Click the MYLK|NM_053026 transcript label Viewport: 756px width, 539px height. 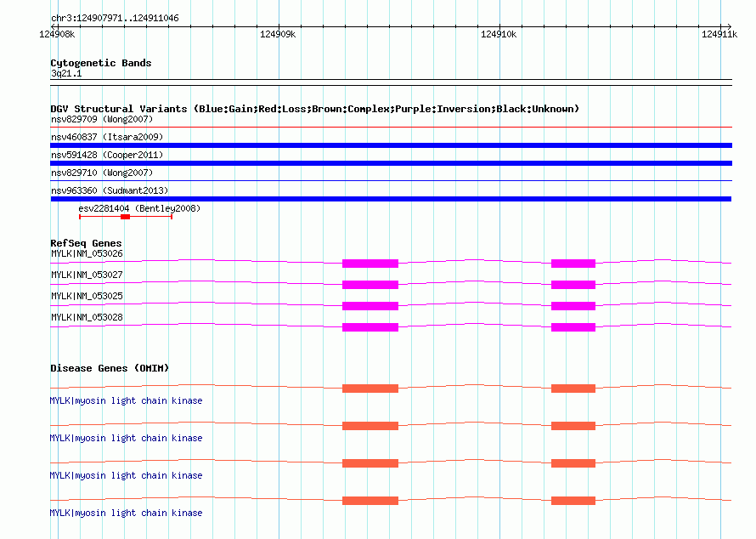click(x=87, y=254)
